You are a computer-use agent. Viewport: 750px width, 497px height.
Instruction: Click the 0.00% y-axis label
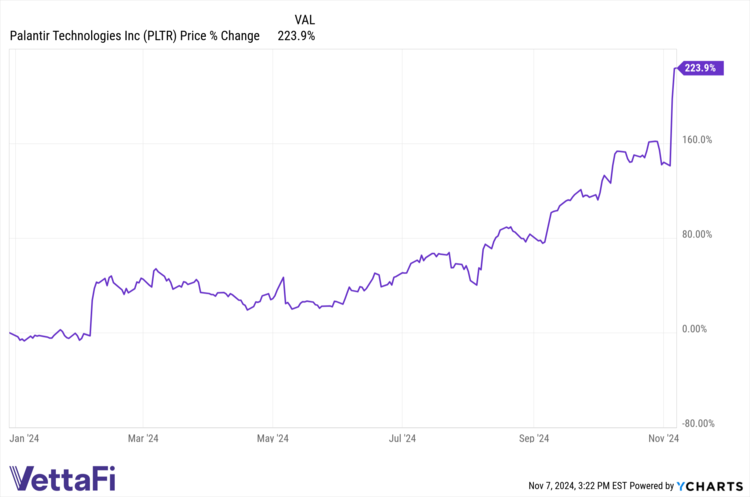pos(698,329)
